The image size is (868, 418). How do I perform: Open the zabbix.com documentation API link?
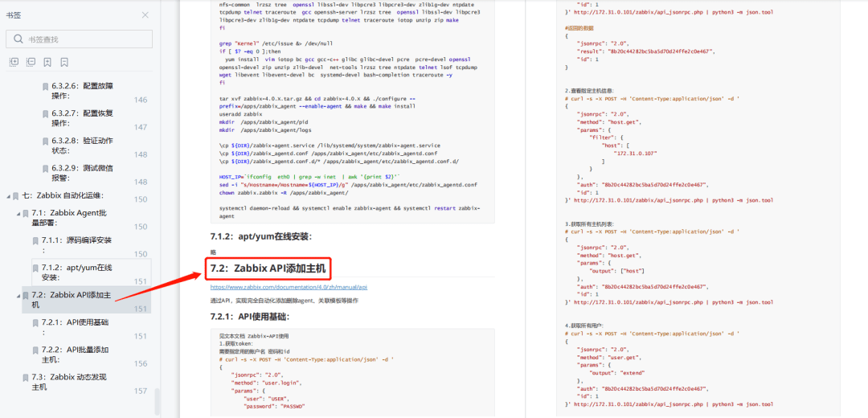pos(289,287)
